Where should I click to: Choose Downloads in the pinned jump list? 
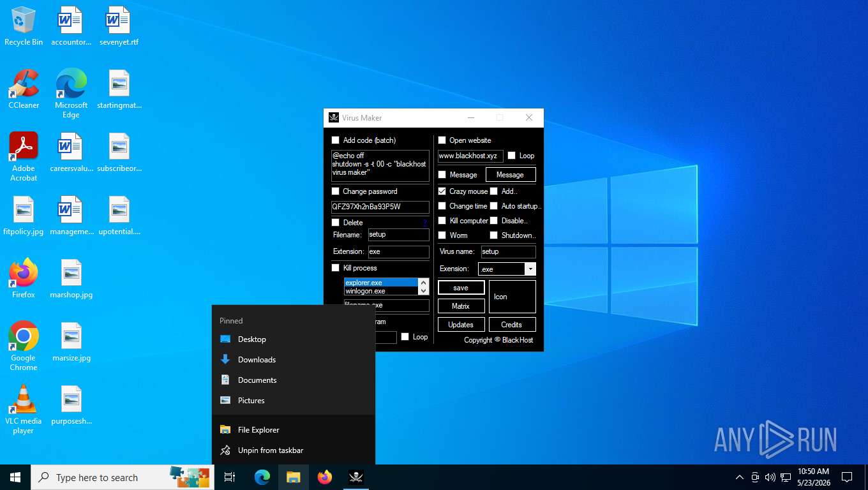click(x=294, y=360)
